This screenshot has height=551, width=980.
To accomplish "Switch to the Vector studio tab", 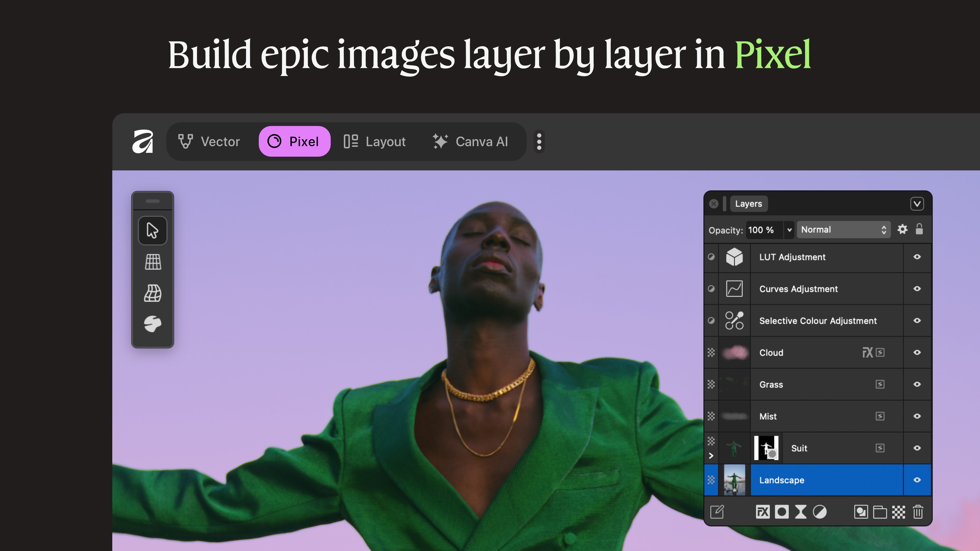I will 209,142.
